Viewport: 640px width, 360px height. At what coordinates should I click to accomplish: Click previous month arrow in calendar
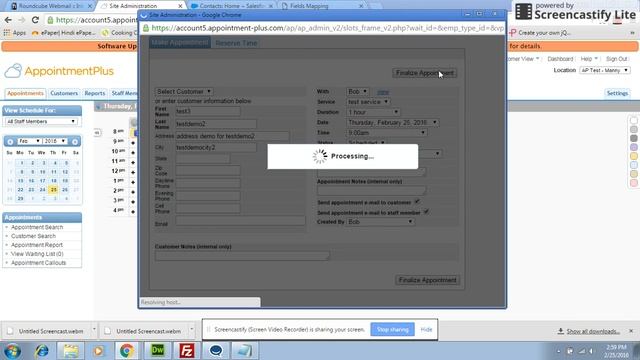[10, 141]
